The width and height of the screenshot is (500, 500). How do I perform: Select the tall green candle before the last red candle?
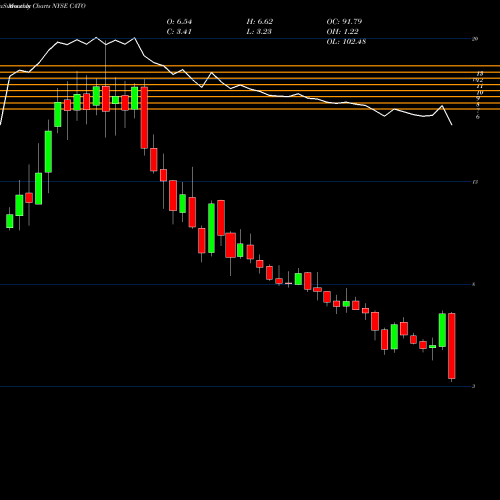(442, 330)
